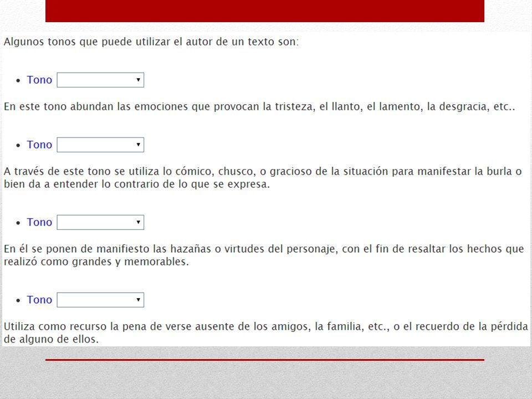Click text 'realizó como grandes y memorables'
The width and height of the screenshot is (532, 399).
[96, 262]
